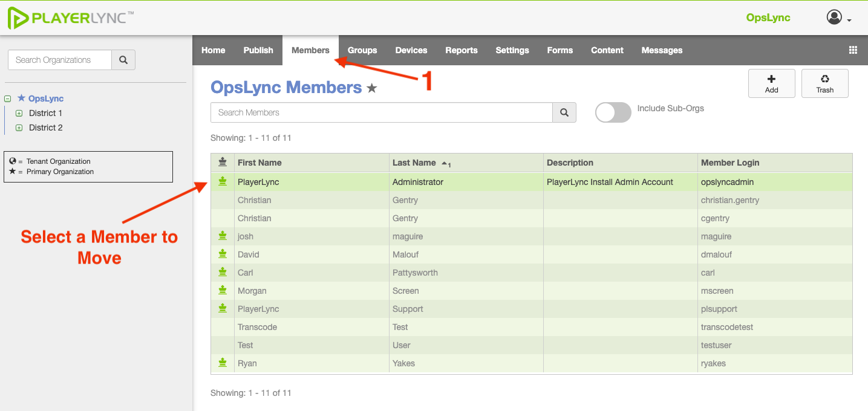The width and height of the screenshot is (868, 411).
Task: Expand the District 1 tree node
Action: pyautogui.click(x=19, y=113)
